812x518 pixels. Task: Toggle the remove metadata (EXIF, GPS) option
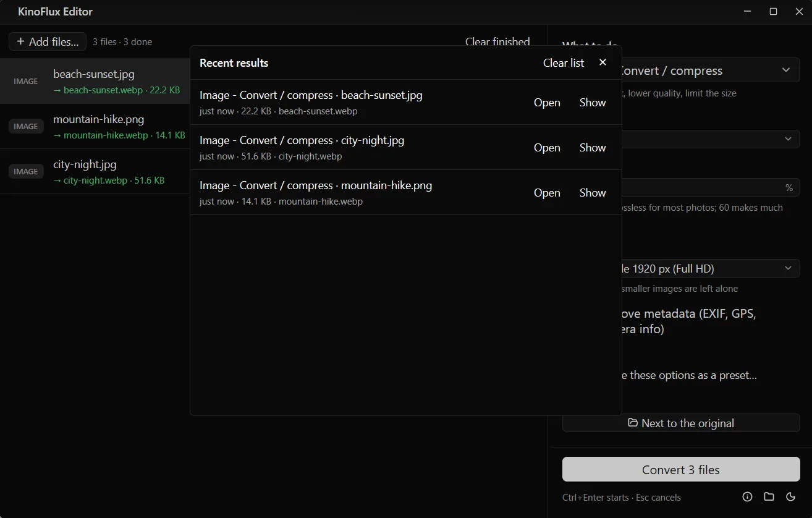click(688, 321)
